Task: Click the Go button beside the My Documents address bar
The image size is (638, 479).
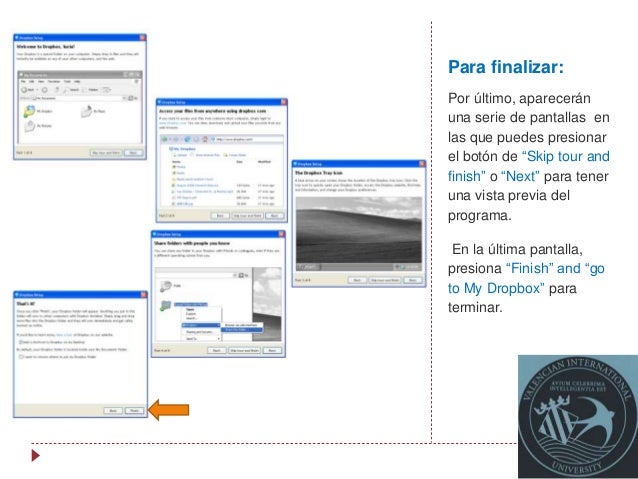Action: click(x=133, y=98)
